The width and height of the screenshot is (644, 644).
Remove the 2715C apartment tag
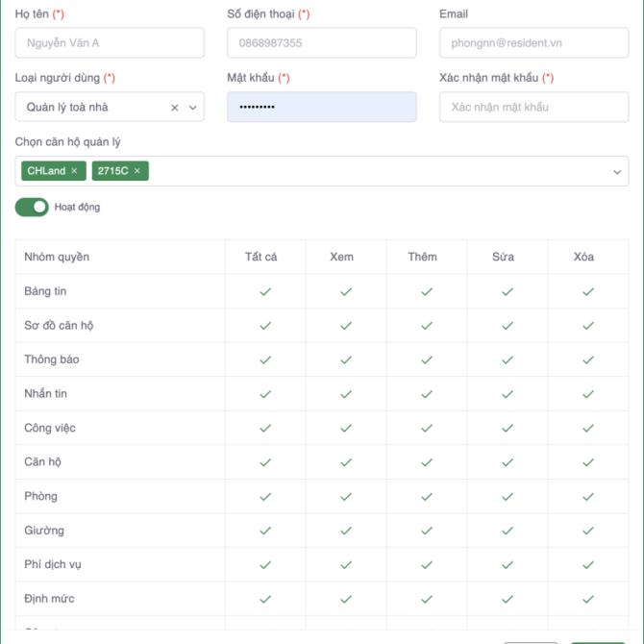click(136, 171)
